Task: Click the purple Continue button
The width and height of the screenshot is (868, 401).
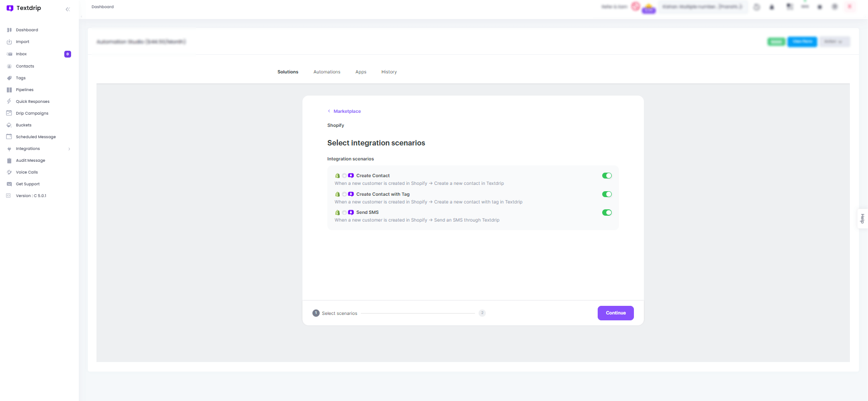Action: [x=615, y=313]
